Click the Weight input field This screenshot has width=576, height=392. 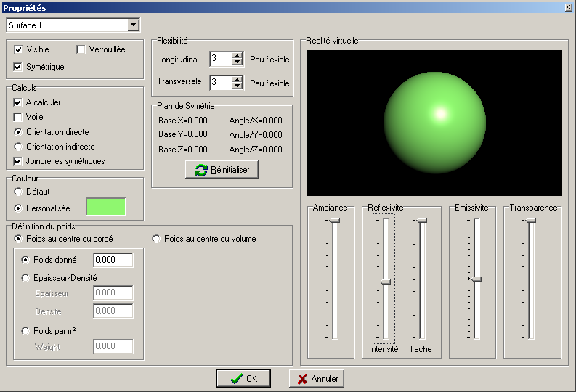(113, 346)
